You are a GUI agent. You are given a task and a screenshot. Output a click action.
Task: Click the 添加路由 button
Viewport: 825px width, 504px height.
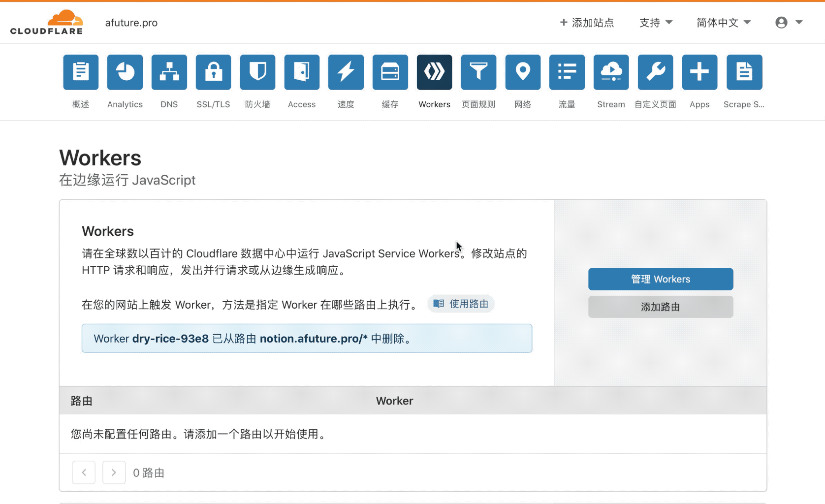click(x=661, y=307)
